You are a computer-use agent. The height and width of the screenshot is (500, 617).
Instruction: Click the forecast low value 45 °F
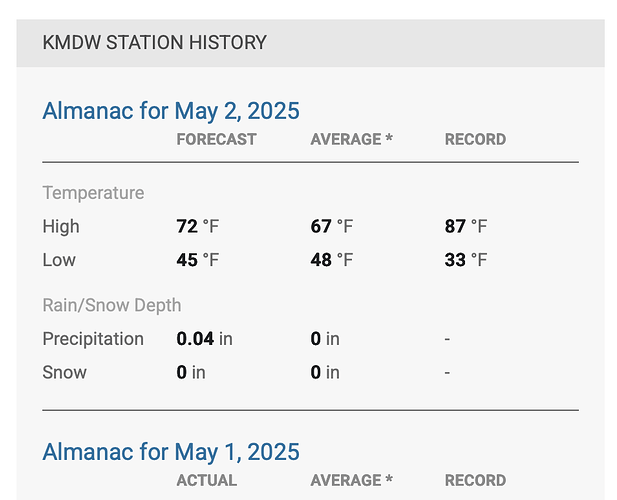[x=198, y=260]
